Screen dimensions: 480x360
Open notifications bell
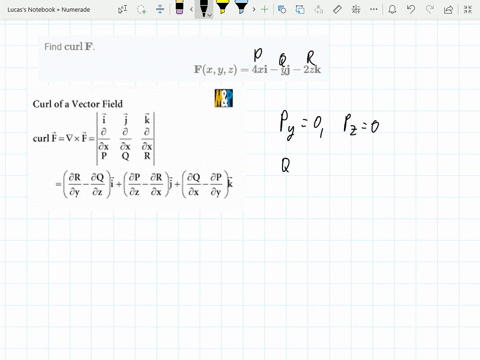392,9
